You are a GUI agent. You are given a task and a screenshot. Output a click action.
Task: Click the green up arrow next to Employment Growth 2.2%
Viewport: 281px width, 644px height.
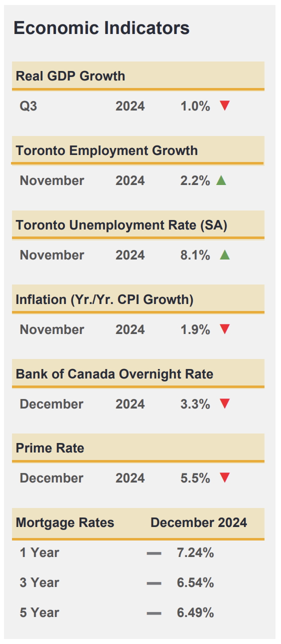(221, 180)
